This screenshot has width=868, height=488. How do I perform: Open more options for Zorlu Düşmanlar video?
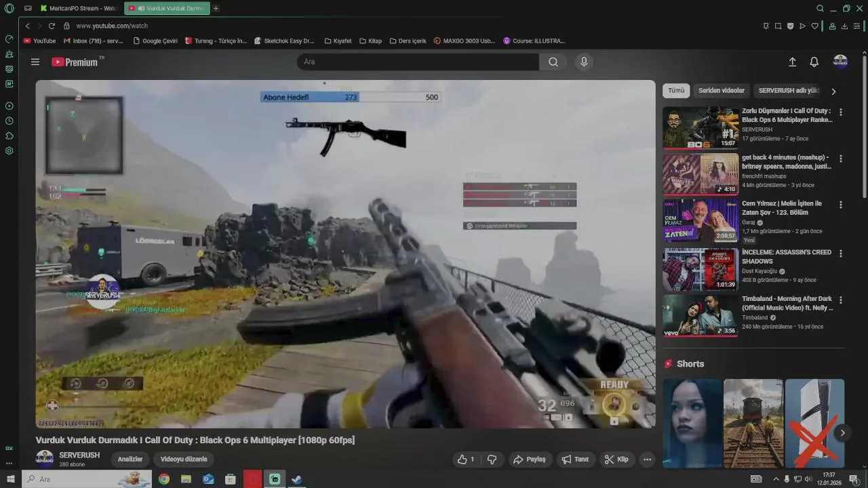pyautogui.click(x=841, y=112)
